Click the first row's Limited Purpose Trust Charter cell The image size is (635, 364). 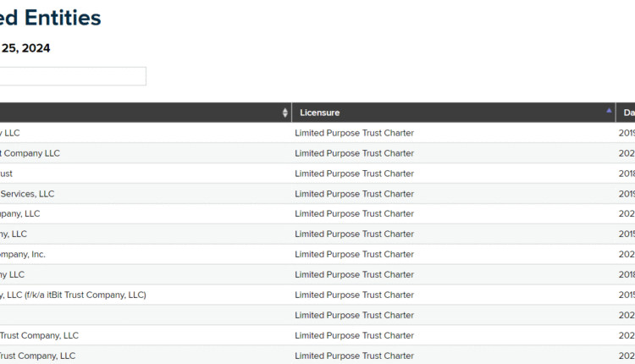(354, 133)
